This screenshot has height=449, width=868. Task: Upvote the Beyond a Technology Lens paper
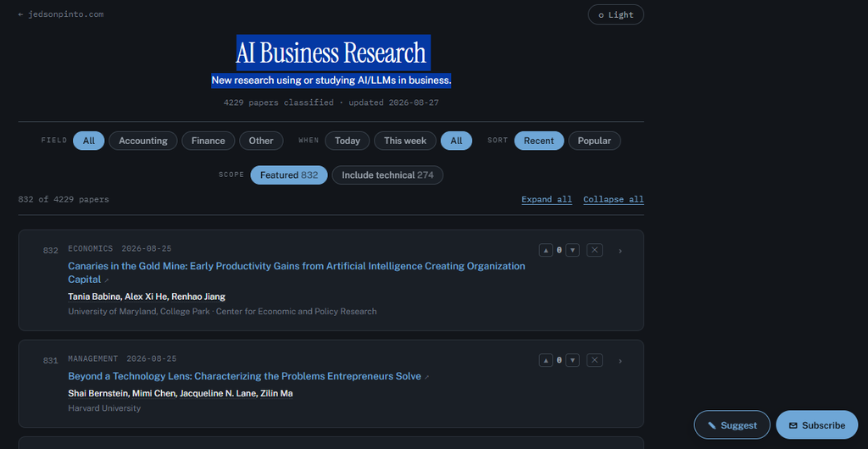tap(546, 360)
